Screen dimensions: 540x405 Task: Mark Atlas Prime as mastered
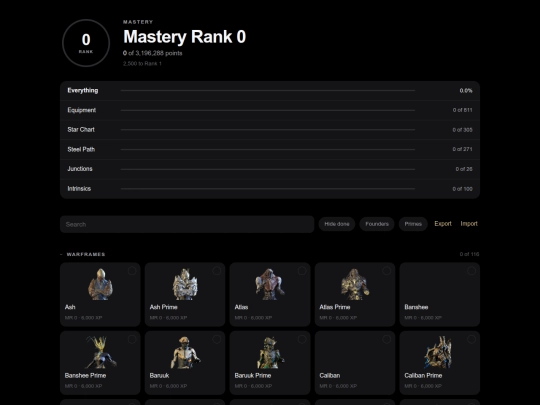(386, 271)
